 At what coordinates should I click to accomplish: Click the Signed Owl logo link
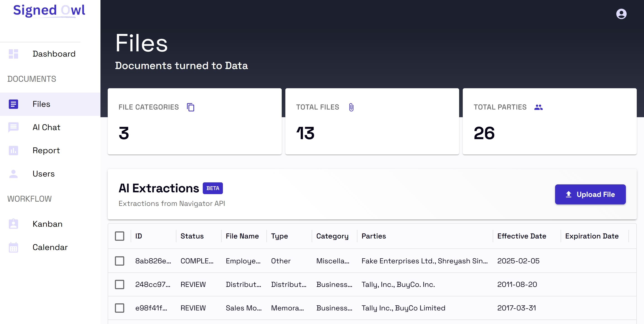(x=49, y=10)
